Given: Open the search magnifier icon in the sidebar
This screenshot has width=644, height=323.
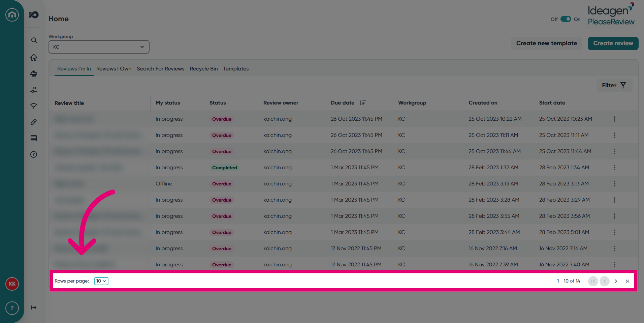Looking at the screenshot, I should (x=34, y=40).
